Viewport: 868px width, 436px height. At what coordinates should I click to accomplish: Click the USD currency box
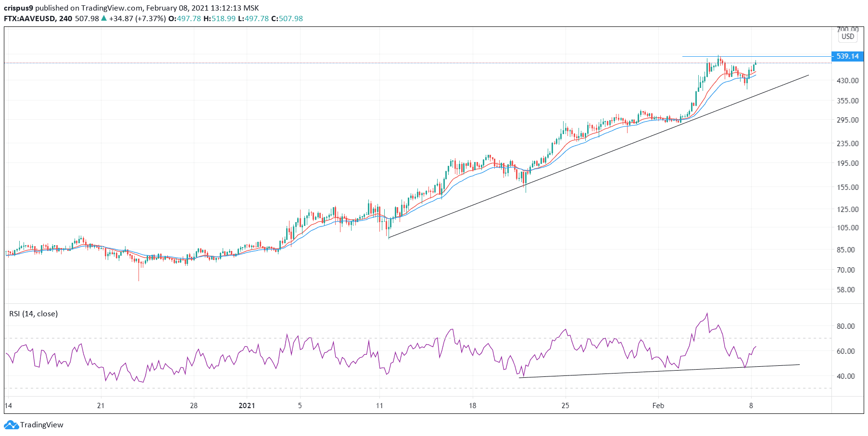(848, 37)
